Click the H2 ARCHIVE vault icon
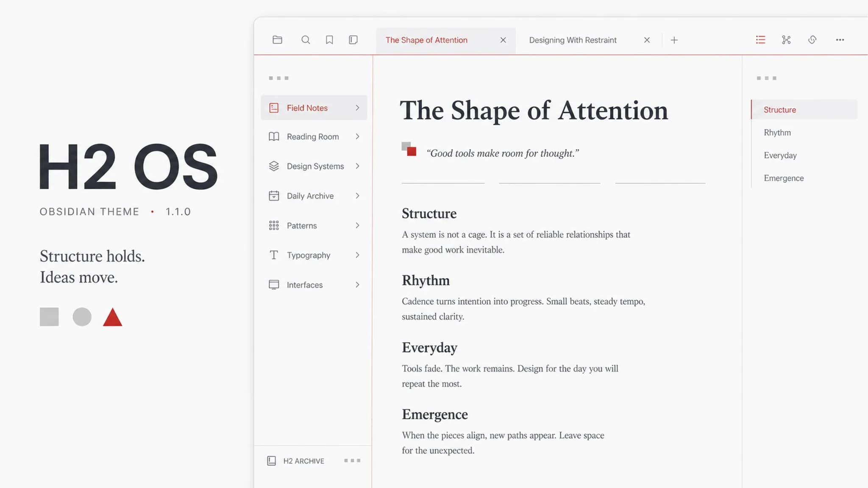Screen dimensions: 868x488 272,461
